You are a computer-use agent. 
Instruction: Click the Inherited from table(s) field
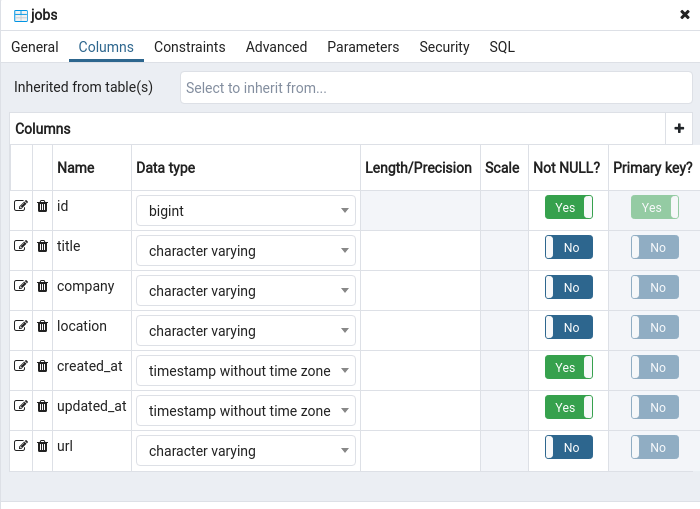pos(436,88)
